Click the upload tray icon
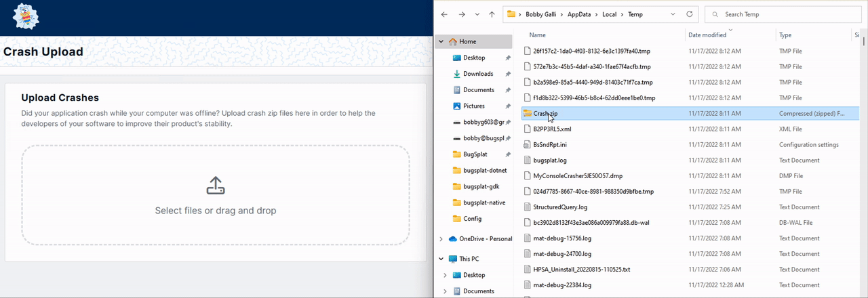The height and width of the screenshot is (298, 868). point(215,186)
